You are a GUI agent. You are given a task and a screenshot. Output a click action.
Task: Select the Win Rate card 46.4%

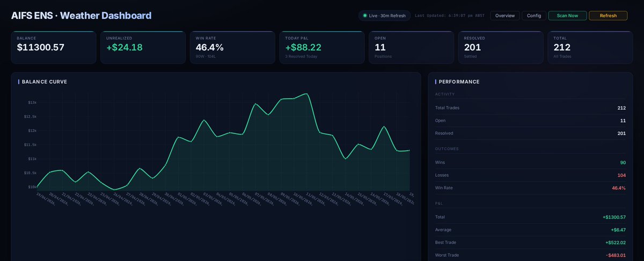coord(232,47)
